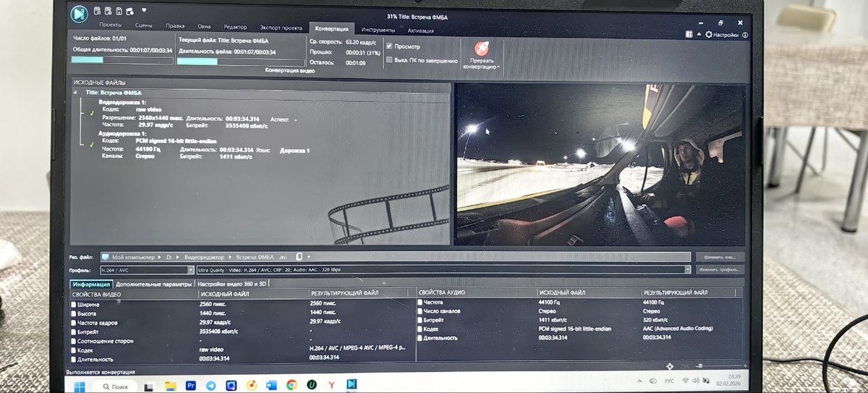Click the Число каналов audio property row
Screen dimensions: 868x393
tap(580, 310)
